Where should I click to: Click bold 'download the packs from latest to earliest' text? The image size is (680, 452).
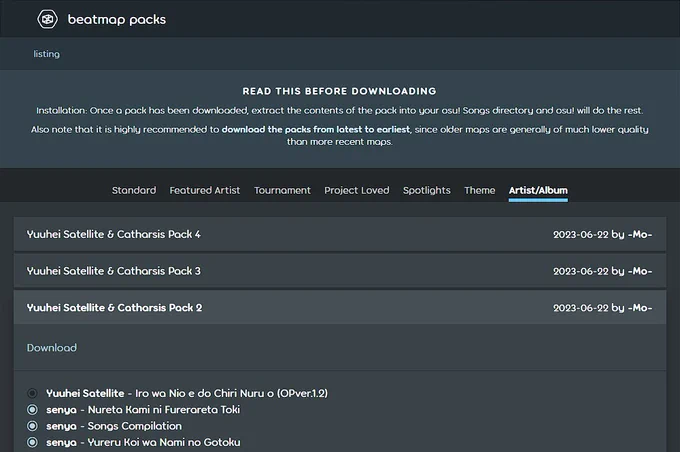[316, 130]
